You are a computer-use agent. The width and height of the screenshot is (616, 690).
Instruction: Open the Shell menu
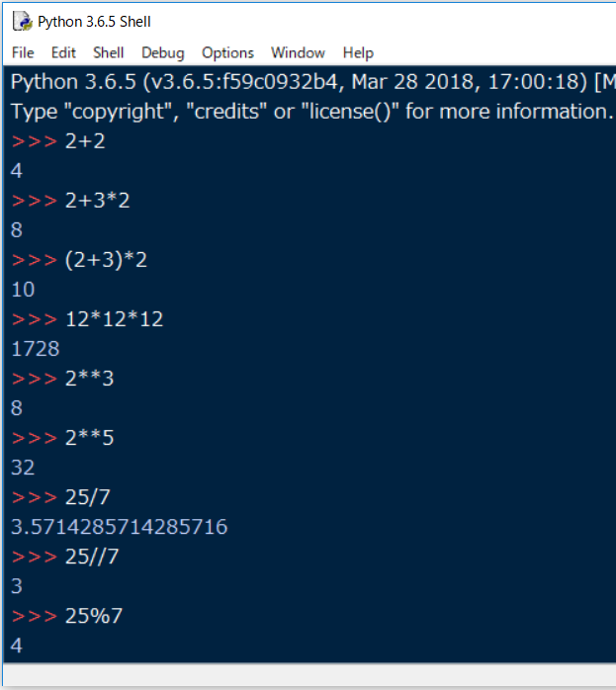pyautogui.click(x=109, y=52)
